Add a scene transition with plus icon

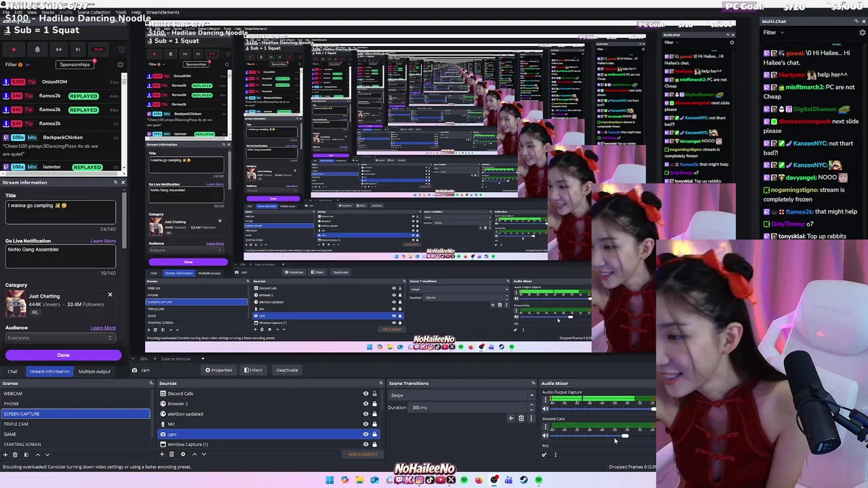pyautogui.click(x=511, y=418)
